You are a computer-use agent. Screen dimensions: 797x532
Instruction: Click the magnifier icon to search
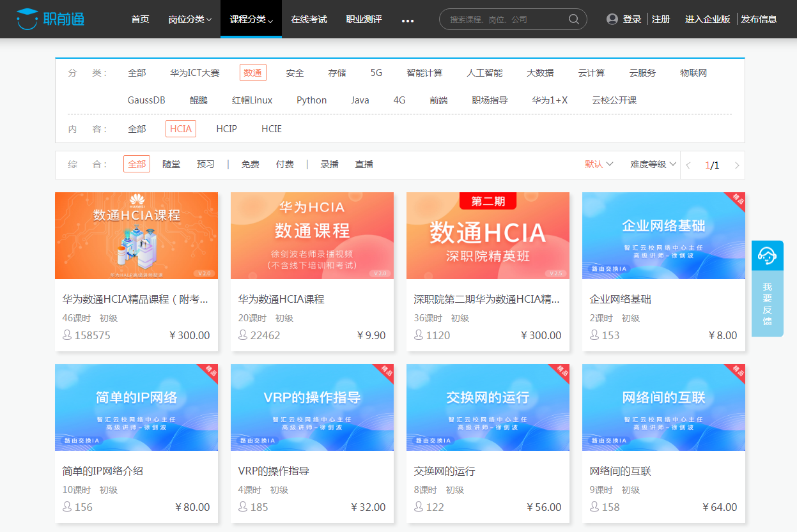[573, 19]
